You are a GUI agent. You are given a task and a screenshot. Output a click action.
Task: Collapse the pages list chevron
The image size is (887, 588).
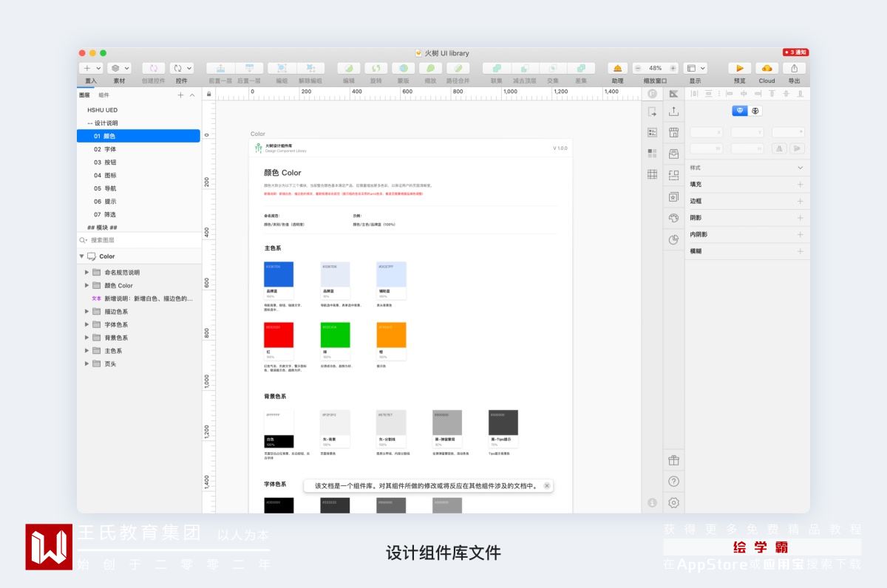pos(192,95)
